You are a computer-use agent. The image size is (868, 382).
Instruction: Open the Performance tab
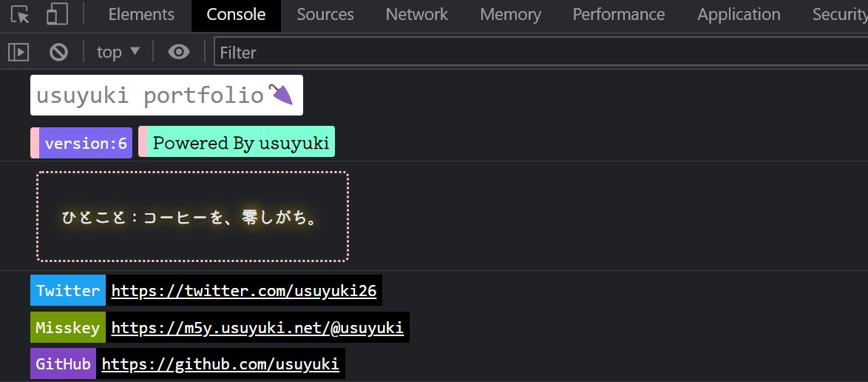pos(619,15)
